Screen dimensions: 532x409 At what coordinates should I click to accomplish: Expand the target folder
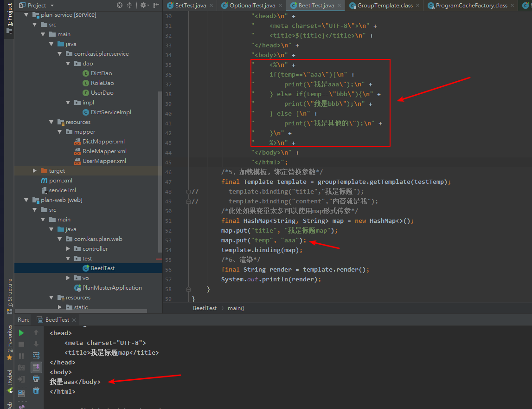[34, 171]
